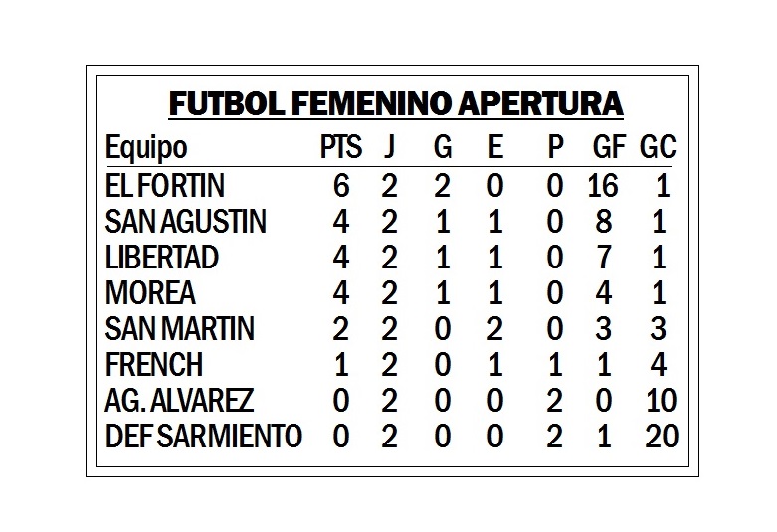The width and height of the screenshot is (777, 532).
Task: Click the E column header
Action: [495, 148]
